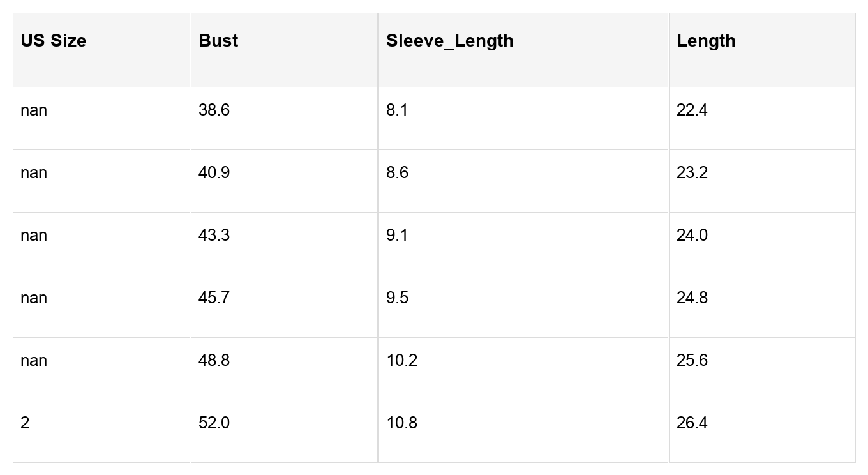Click the US Size cell showing 2
Screen dimensions: 868x475
point(101,432)
